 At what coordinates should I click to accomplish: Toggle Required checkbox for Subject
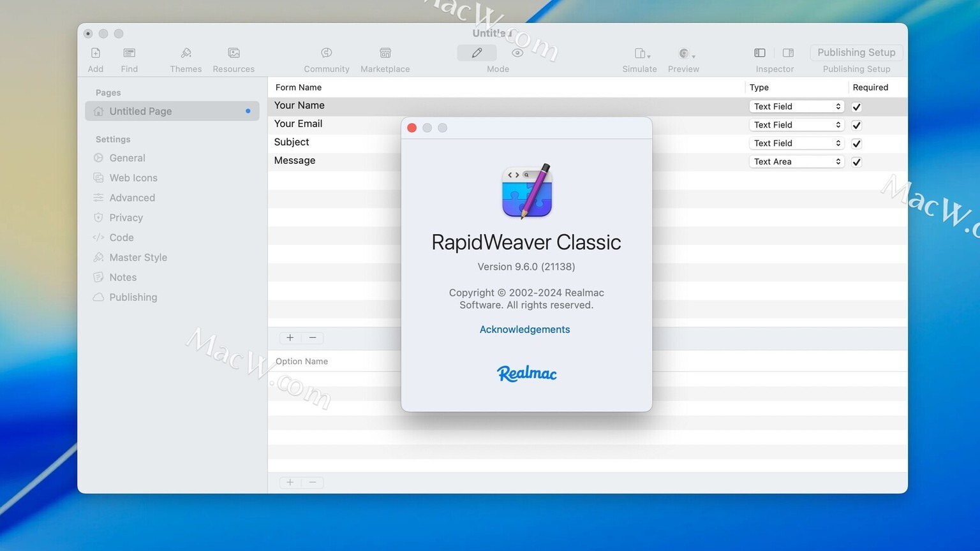tap(856, 144)
